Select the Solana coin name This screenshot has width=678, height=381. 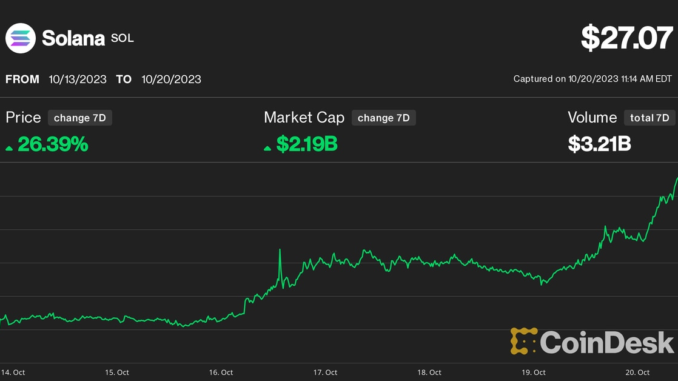pyautogui.click(x=73, y=38)
